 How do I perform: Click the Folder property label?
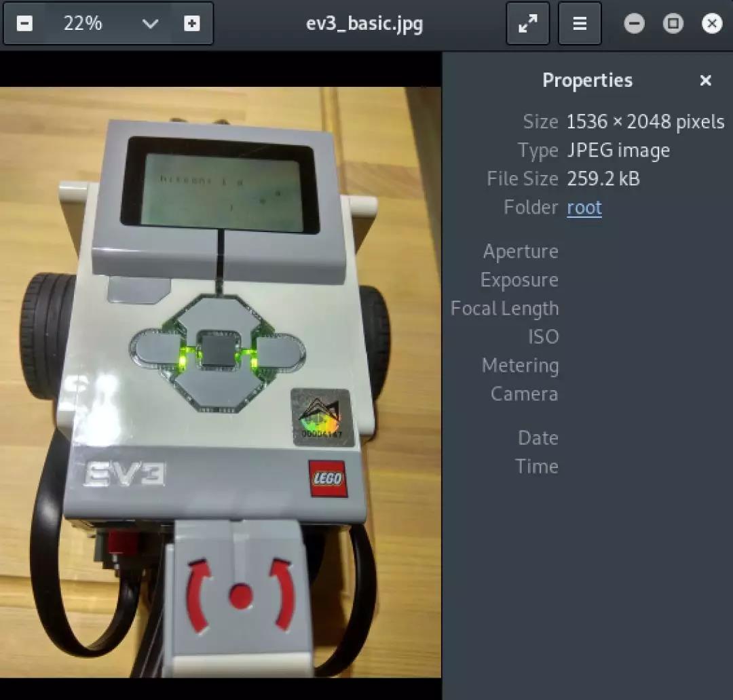(x=531, y=207)
